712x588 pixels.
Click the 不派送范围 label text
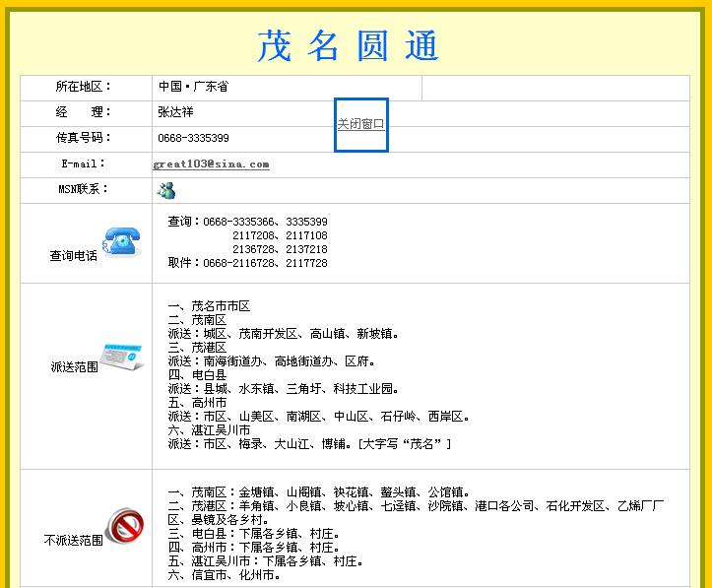point(74,541)
